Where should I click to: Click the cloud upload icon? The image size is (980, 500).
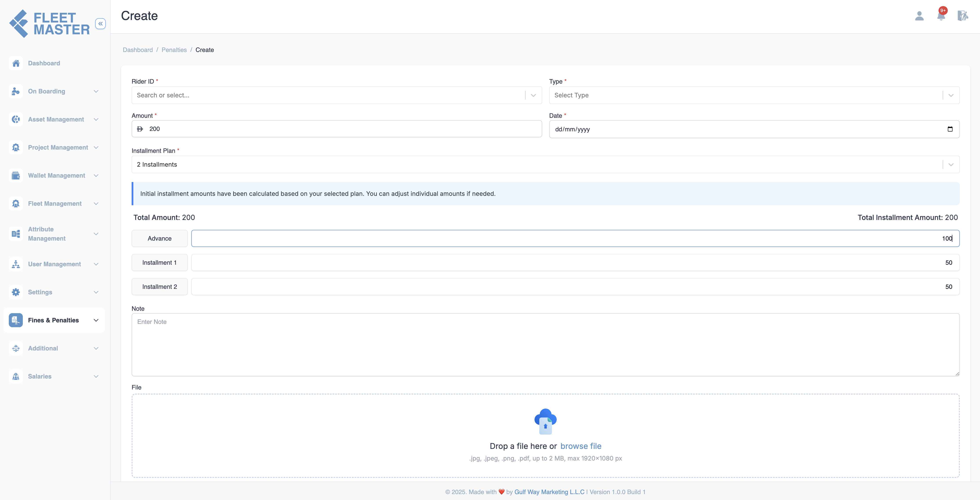(545, 421)
